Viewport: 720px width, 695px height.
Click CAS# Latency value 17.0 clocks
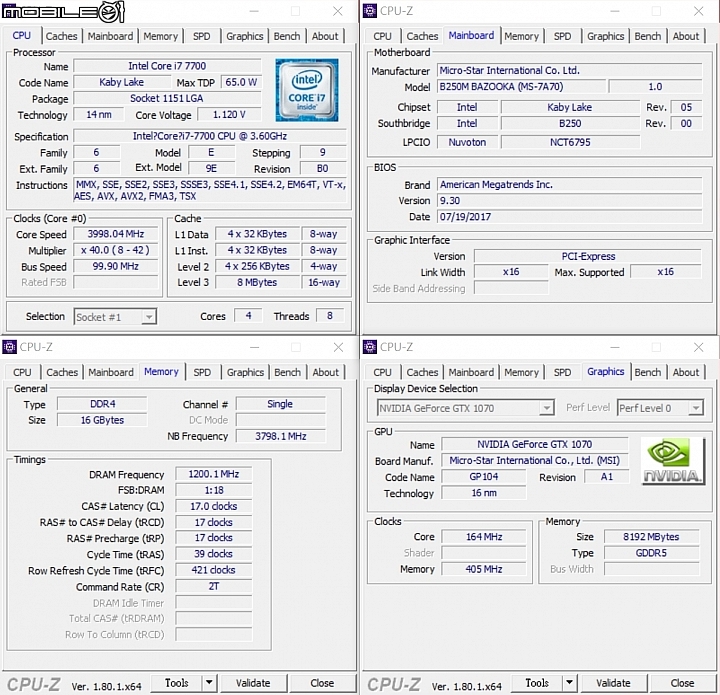(x=214, y=506)
